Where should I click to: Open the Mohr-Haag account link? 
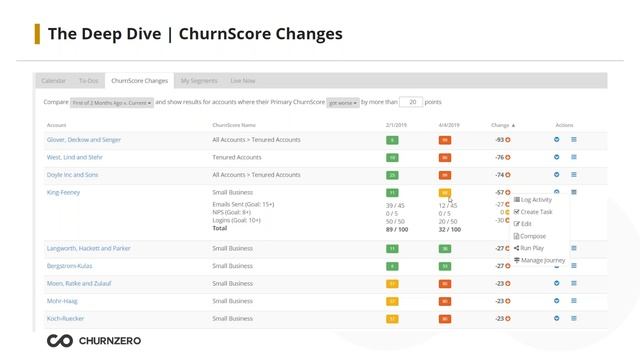point(62,301)
